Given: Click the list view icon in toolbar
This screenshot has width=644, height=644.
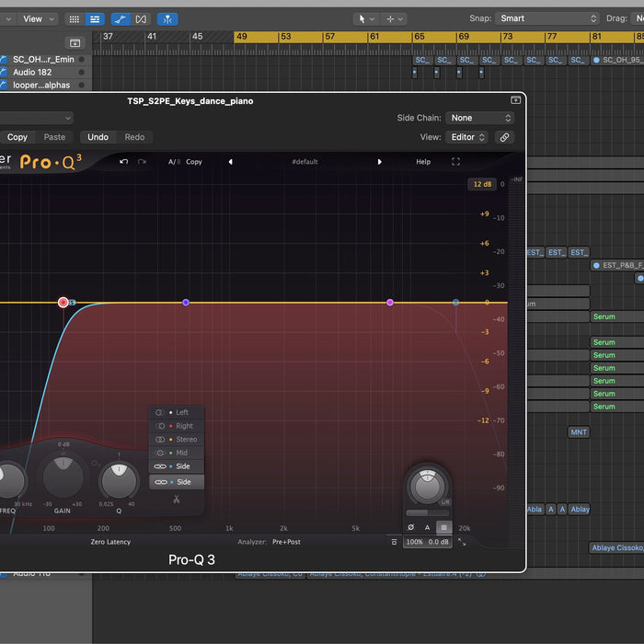Looking at the screenshot, I should click(x=95, y=19).
